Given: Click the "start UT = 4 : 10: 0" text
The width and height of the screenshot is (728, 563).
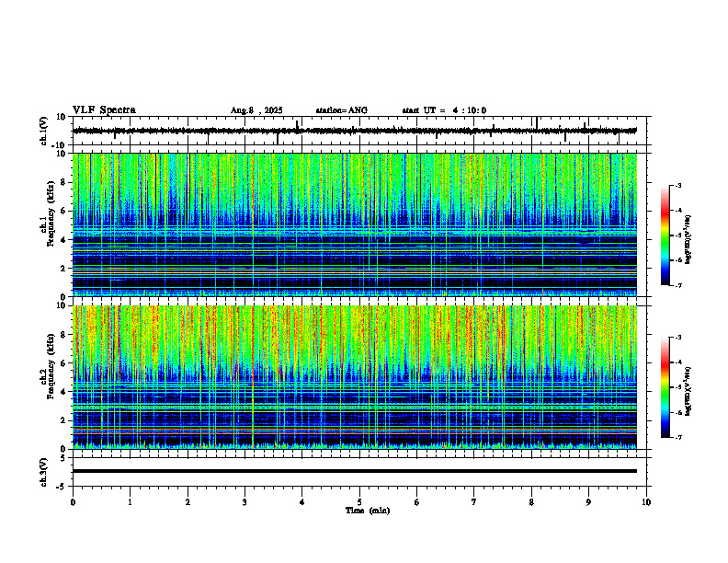Looking at the screenshot, I should [444, 110].
